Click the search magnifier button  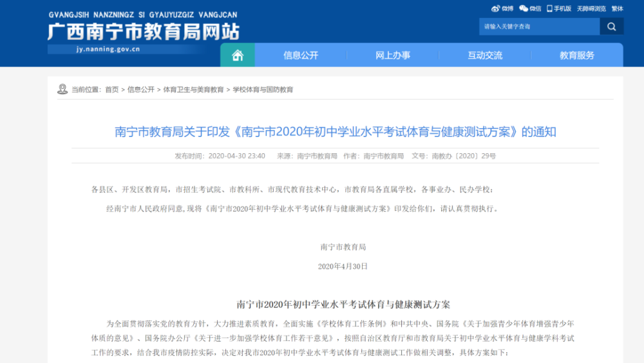click(612, 26)
